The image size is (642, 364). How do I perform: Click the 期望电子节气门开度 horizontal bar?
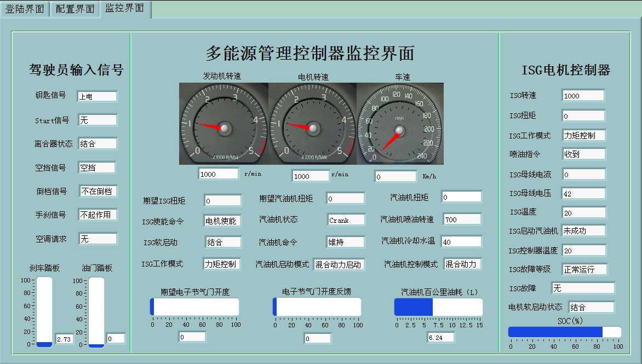194,307
